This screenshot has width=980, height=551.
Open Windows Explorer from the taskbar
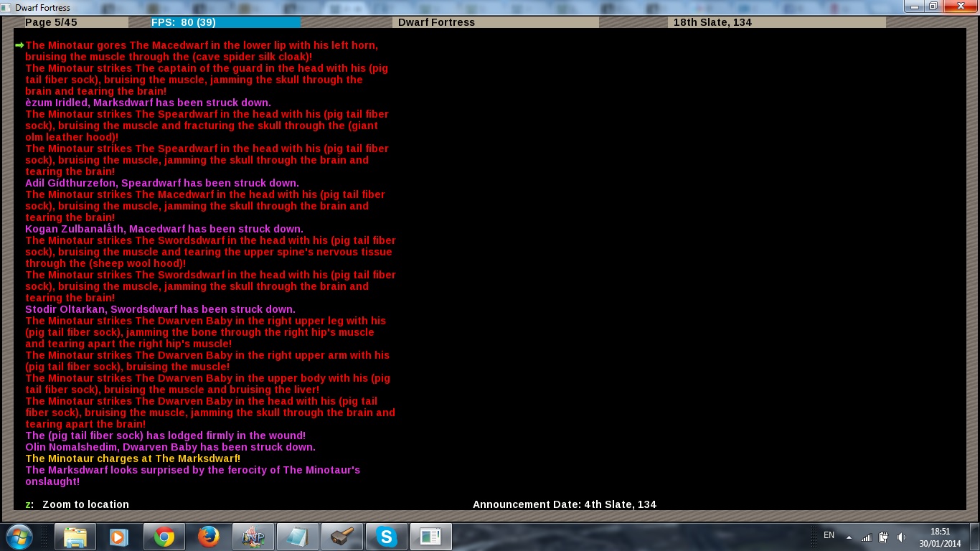pos(75,537)
